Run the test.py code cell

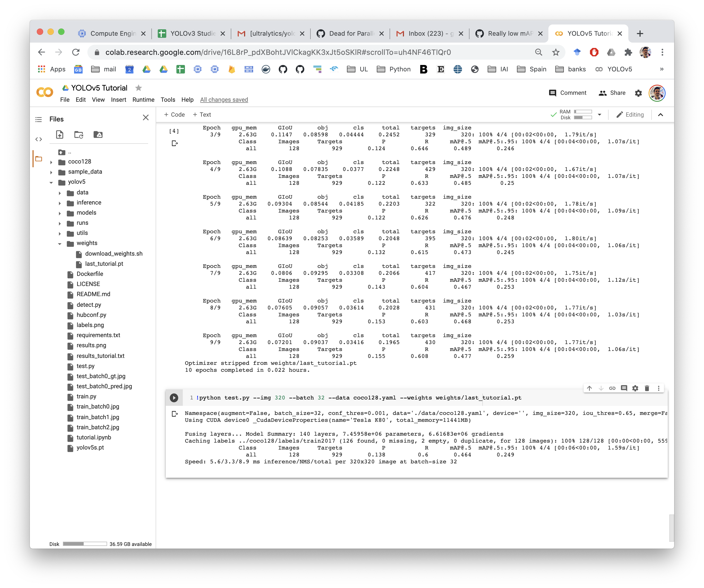tap(174, 398)
